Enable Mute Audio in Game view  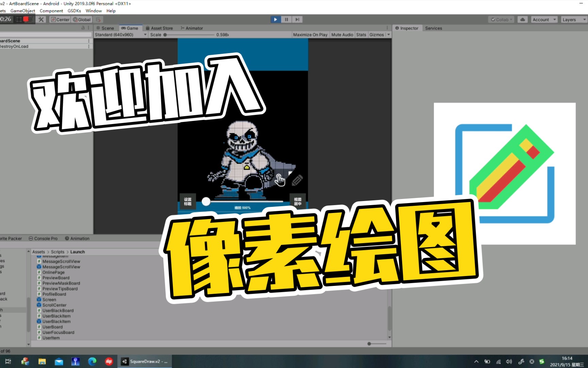click(x=342, y=34)
